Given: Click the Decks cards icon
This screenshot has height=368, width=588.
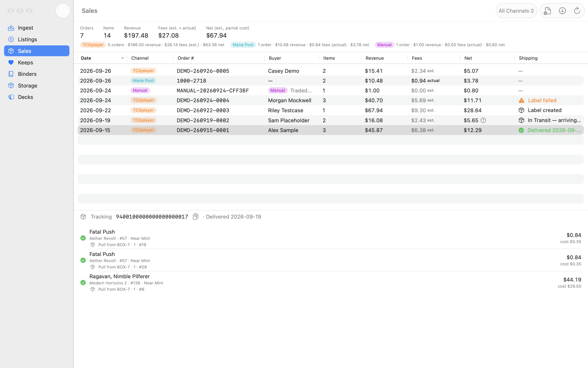Looking at the screenshot, I should [11, 97].
